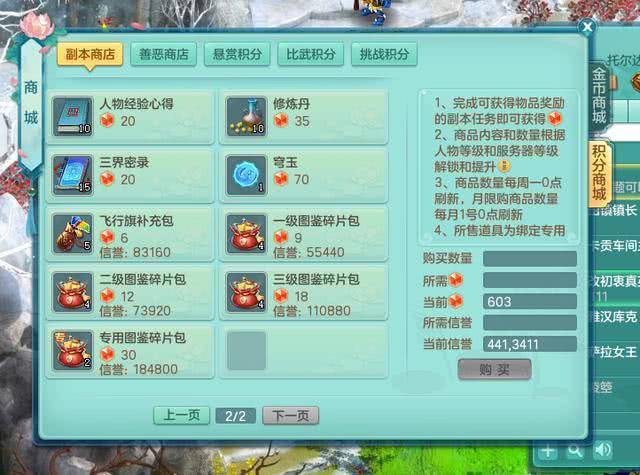Click the 下一页 next page button
The width and height of the screenshot is (640, 475).
[x=291, y=416]
